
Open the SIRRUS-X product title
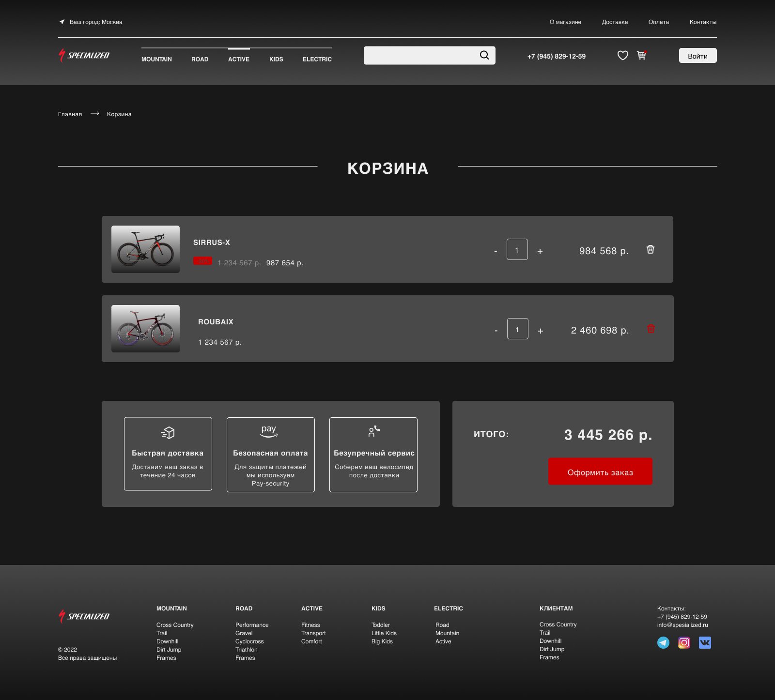tap(212, 243)
